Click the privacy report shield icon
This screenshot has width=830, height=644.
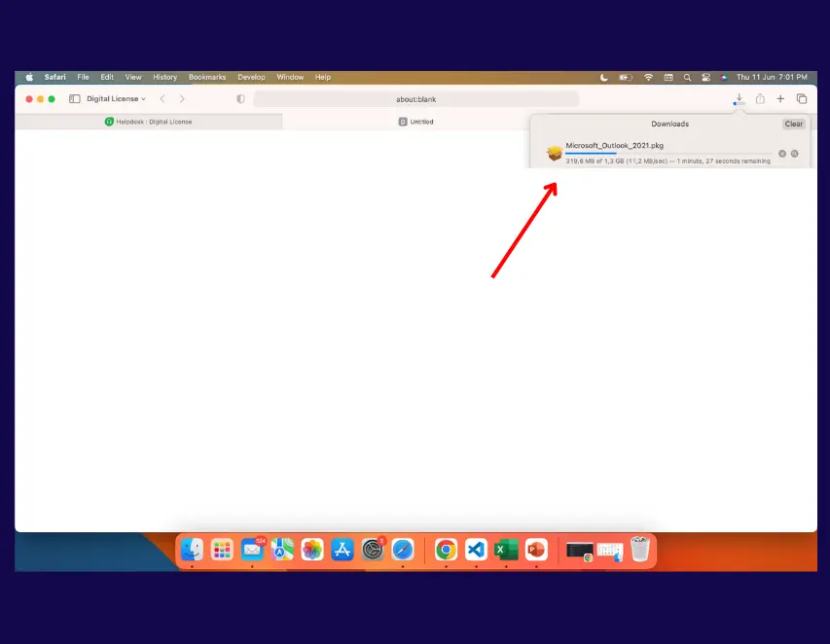click(x=240, y=99)
